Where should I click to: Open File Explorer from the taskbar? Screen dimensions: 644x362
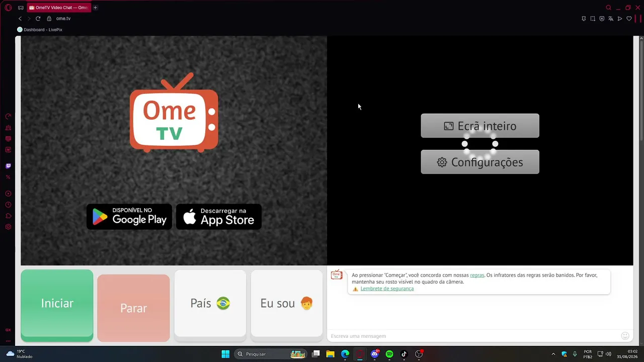331,354
